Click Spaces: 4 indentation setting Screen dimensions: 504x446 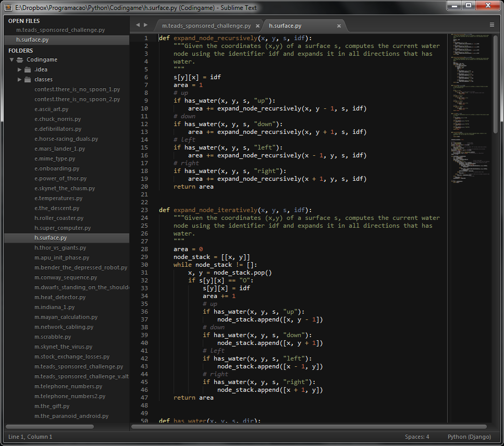[x=417, y=437]
